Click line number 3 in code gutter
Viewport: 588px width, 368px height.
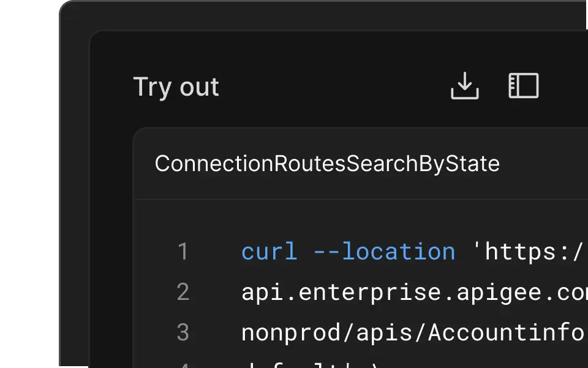click(x=183, y=332)
